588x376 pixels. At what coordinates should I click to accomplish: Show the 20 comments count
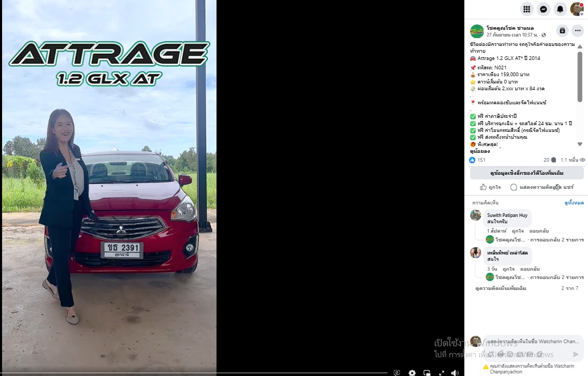550,160
